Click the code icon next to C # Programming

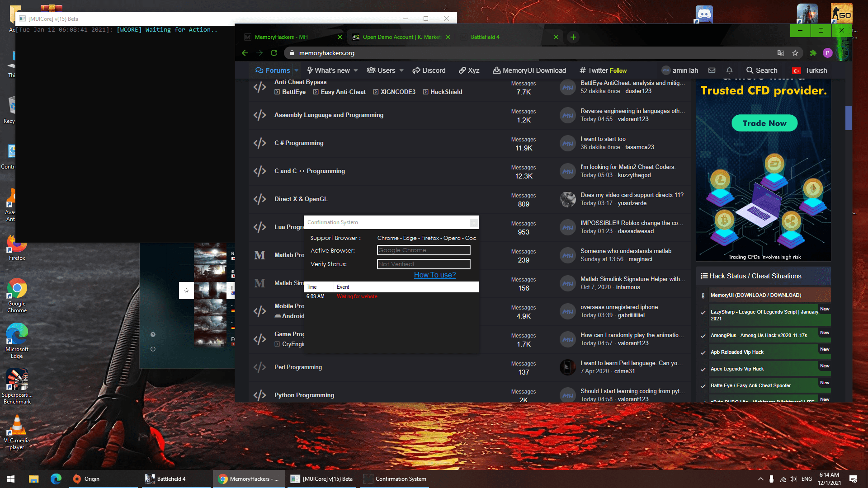tap(259, 143)
